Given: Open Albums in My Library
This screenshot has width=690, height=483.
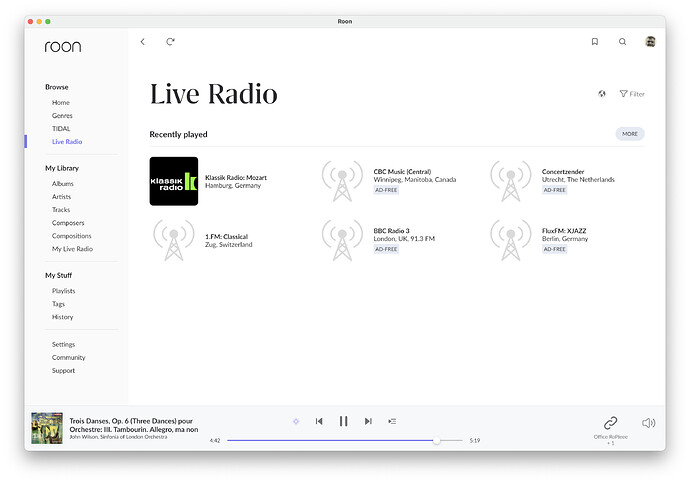Looking at the screenshot, I should [62, 183].
